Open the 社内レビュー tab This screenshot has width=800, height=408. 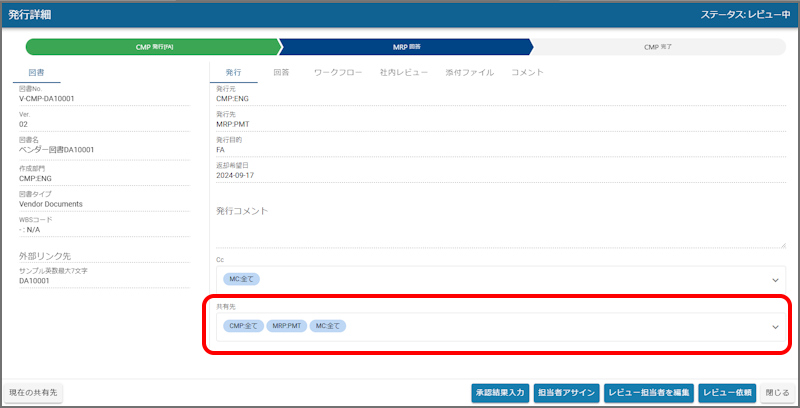(404, 73)
